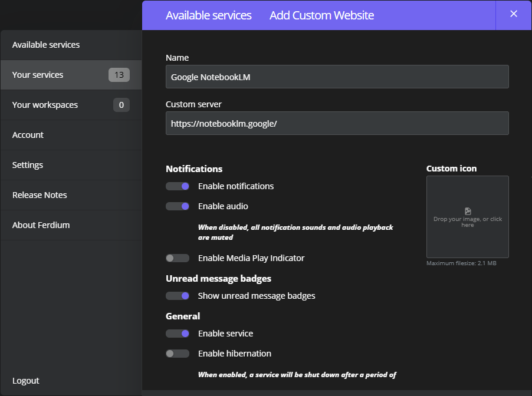Turn off the Enable audio switch
Screen dimensions: 532x396
pyautogui.click(x=178, y=206)
